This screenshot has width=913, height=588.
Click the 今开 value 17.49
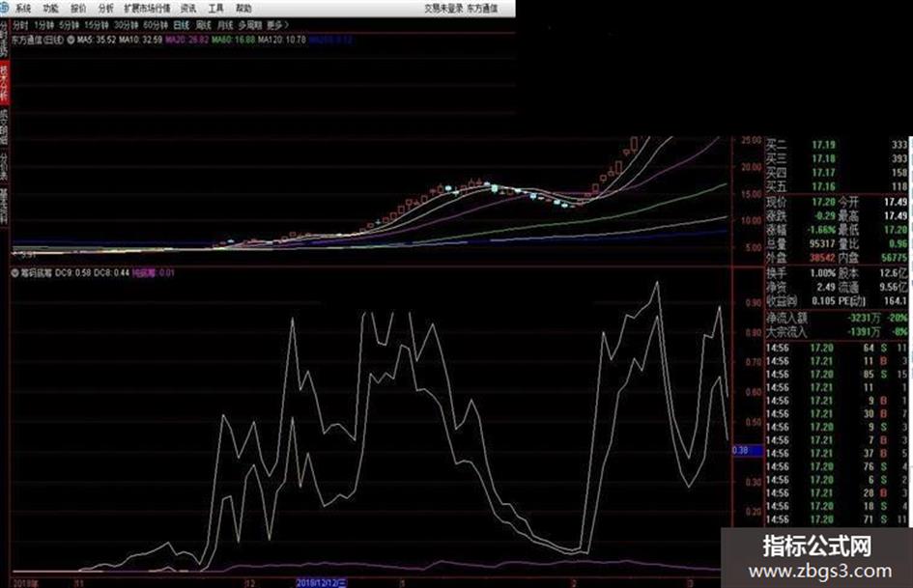click(897, 202)
